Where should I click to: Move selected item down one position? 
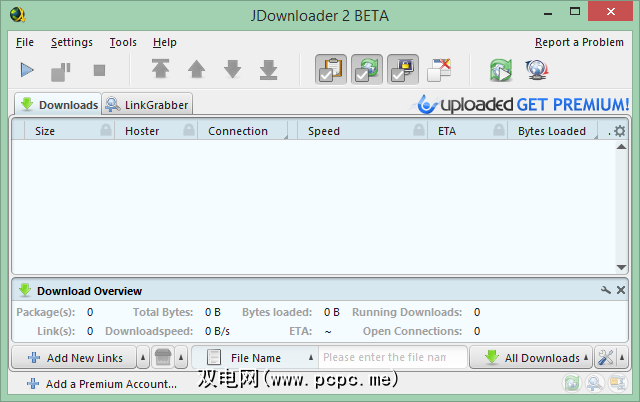(232, 69)
